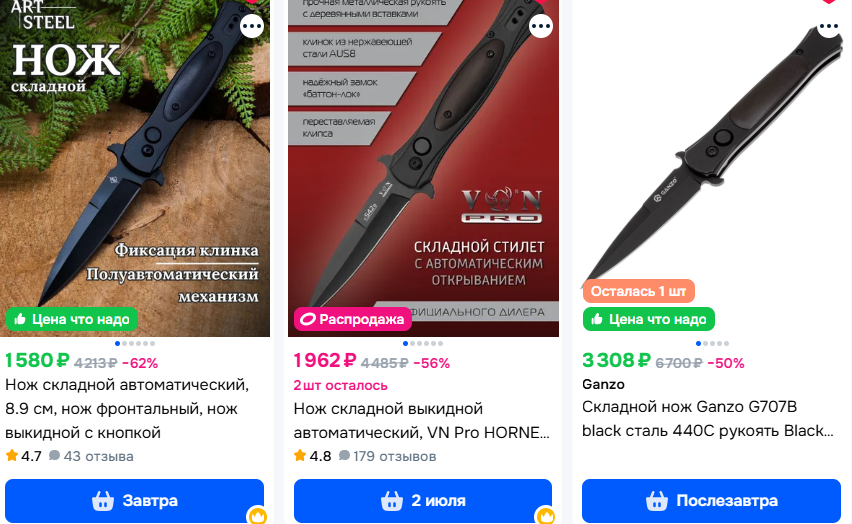Open the Складной нож Ganzo G707B title
This screenshot has height=524, width=852.
coord(707,419)
